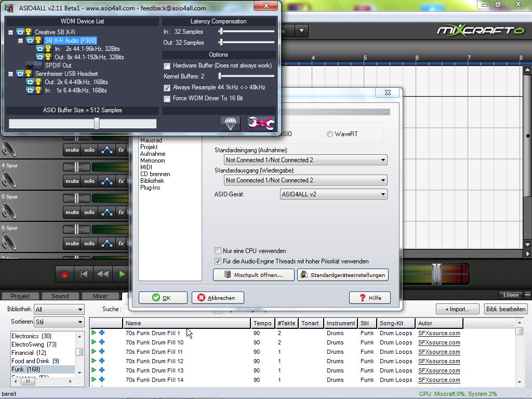Click Kernel Buffers slider handle
The image size is (532, 399).
pyautogui.click(x=220, y=76)
